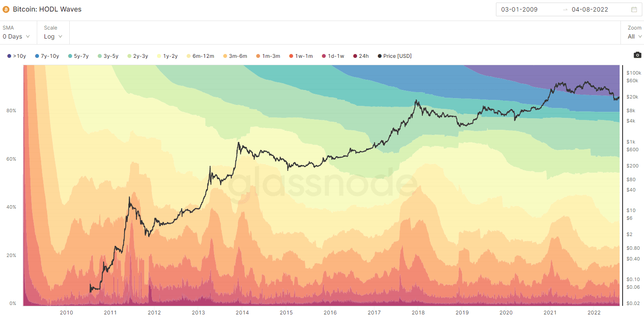Take a chart screenshot with camera icon
The width and height of the screenshot is (644, 320).
(637, 55)
